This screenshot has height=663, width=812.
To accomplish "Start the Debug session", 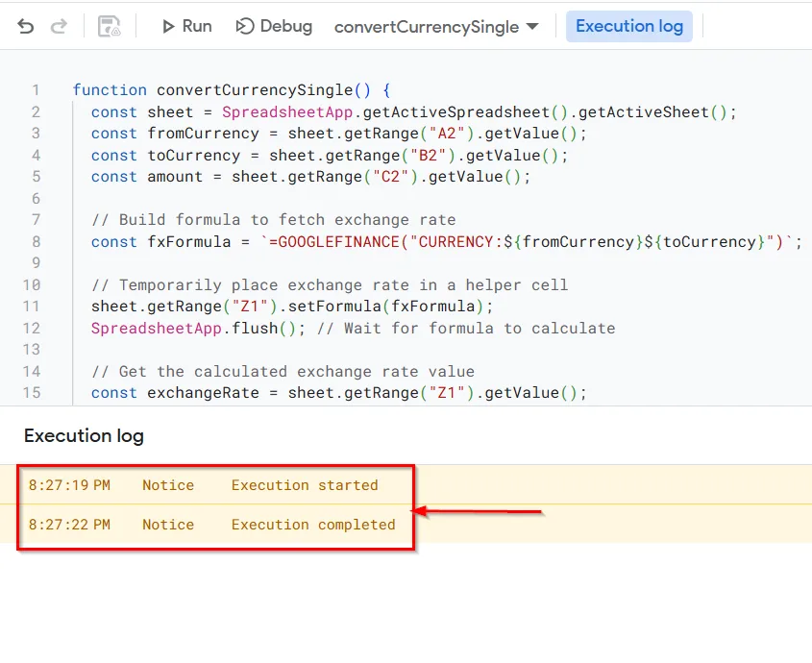I will (274, 26).
